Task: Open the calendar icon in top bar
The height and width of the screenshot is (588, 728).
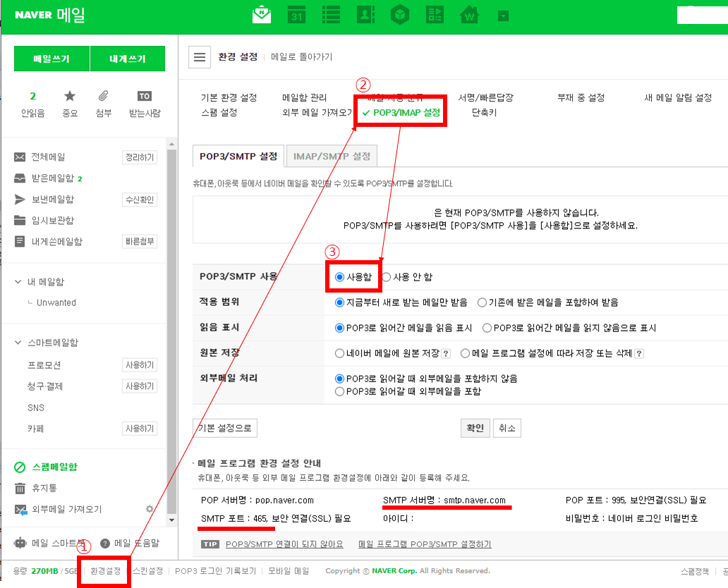Action: click(297, 14)
